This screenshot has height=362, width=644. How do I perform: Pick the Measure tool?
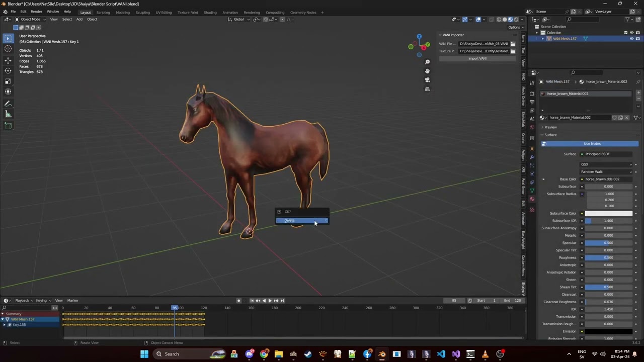8,114
